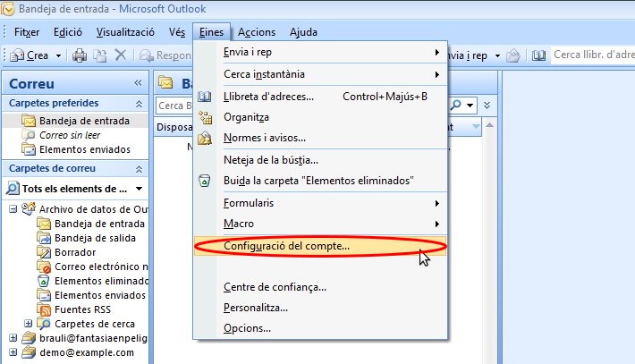635x364 pixels.
Task: Choose Normes i avisos menu entry
Action: tap(321, 138)
